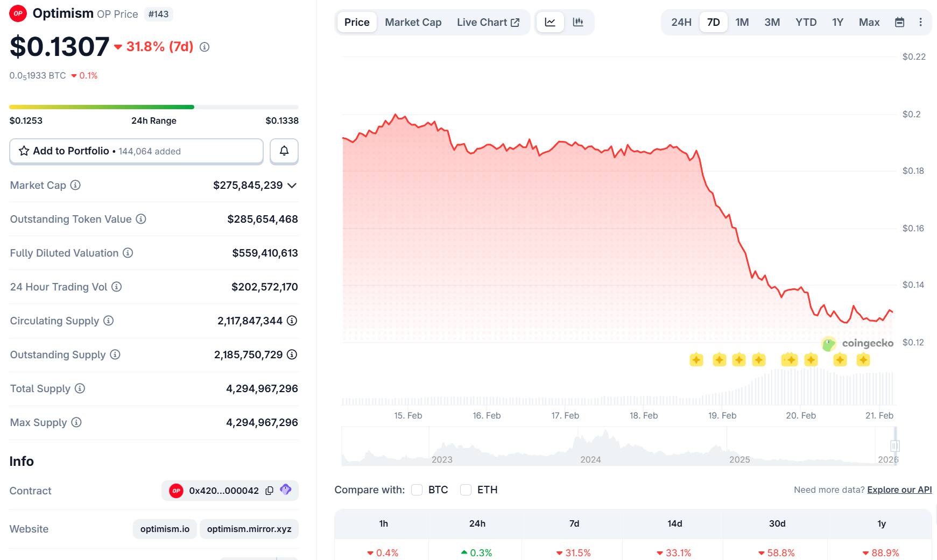The width and height of the screenshot is (937, 560).
Task: Copy the contract address 0x420...000042
Action: point(270,491)
